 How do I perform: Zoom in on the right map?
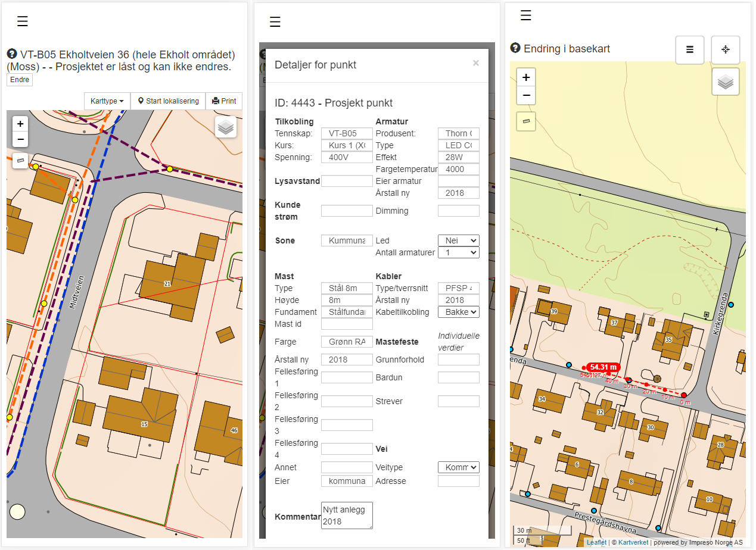(x=526, y=77)
